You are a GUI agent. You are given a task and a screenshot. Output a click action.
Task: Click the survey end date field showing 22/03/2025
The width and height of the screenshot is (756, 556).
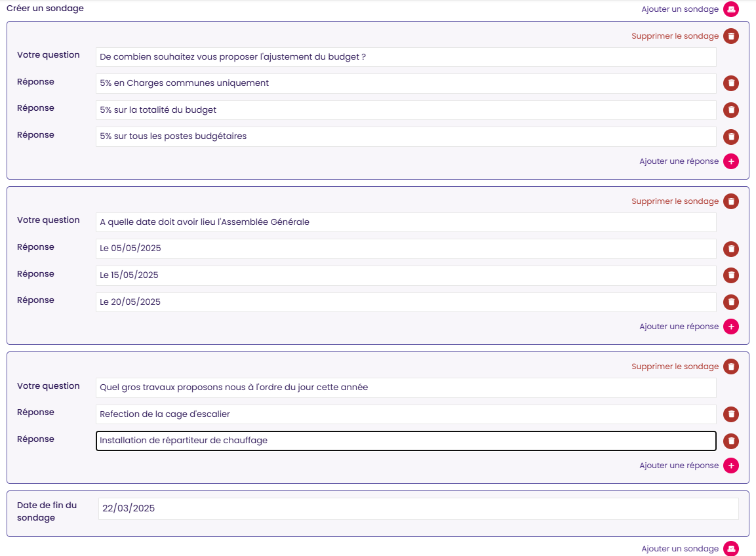tap(418, 509)
